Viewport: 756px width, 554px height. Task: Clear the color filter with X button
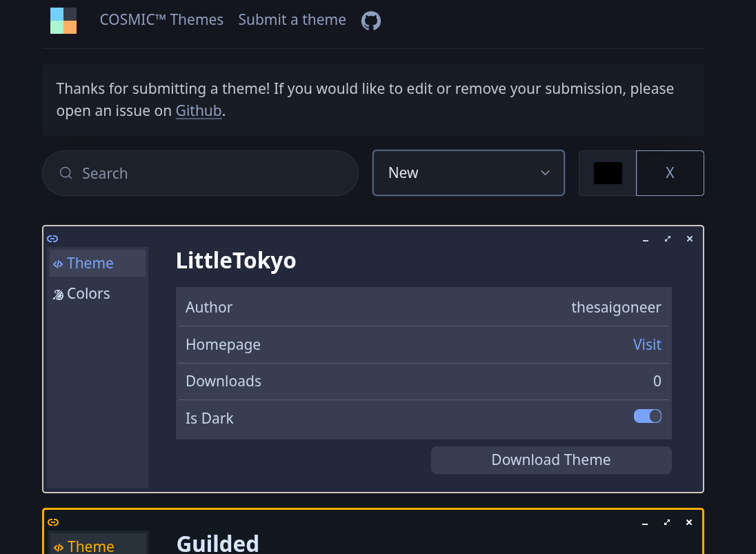pyautogui.click(x=669, y=173)
